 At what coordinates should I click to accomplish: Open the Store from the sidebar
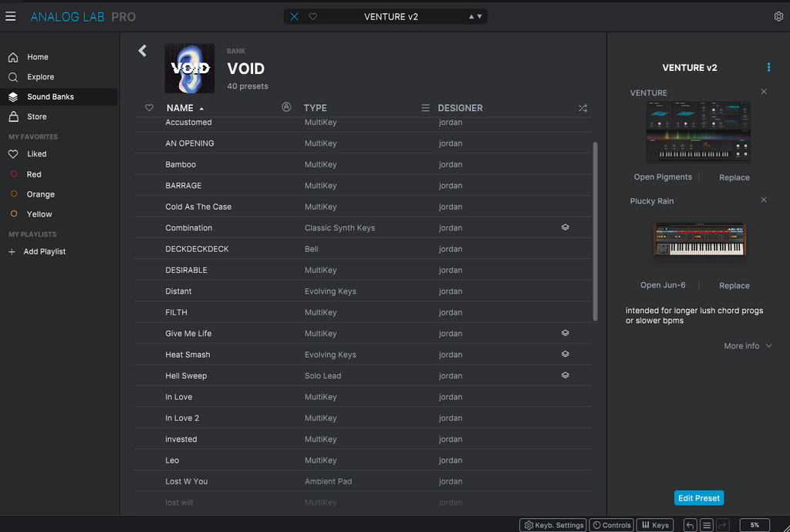tap(36, 117)
